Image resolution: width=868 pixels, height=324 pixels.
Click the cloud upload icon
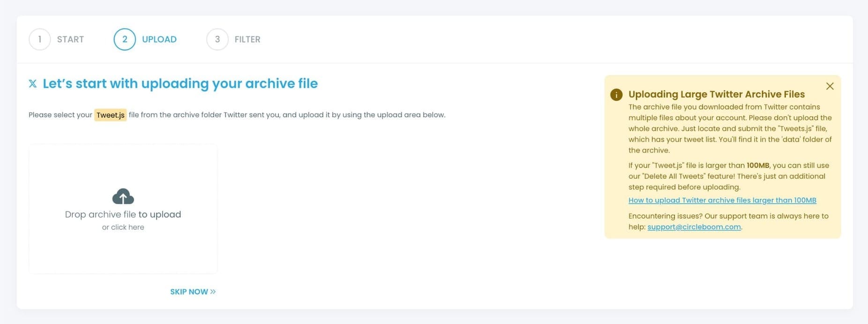(x=123, y=196)
